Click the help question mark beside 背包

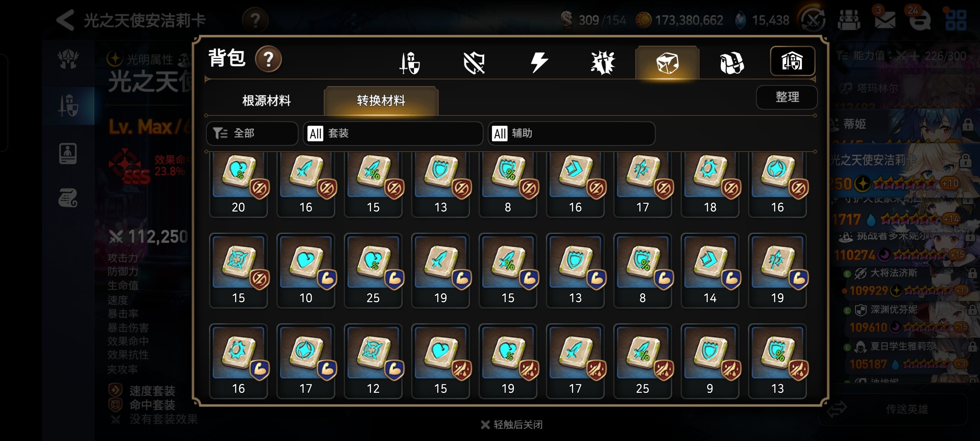(268, 59)
